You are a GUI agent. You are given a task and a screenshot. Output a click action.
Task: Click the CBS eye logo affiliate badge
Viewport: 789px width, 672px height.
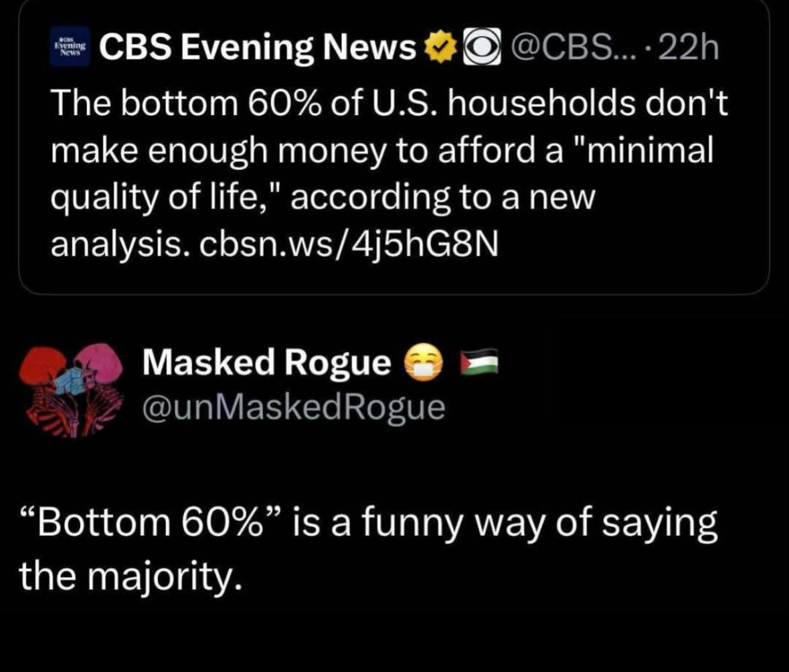482,47
